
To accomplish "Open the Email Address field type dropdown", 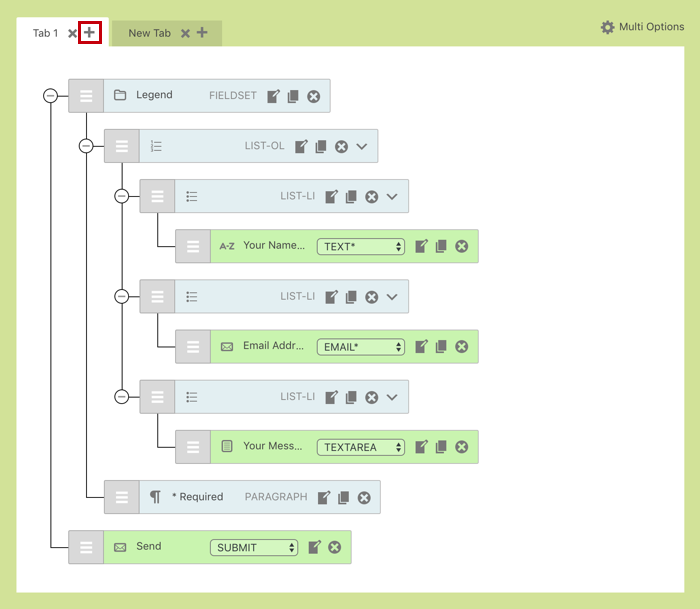I will [x=360, y=347].
